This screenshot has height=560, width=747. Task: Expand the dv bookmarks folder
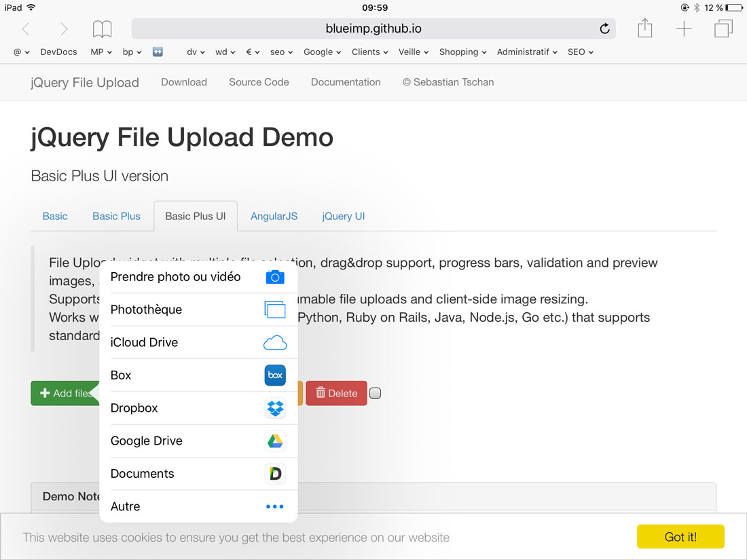pos(196,52)
